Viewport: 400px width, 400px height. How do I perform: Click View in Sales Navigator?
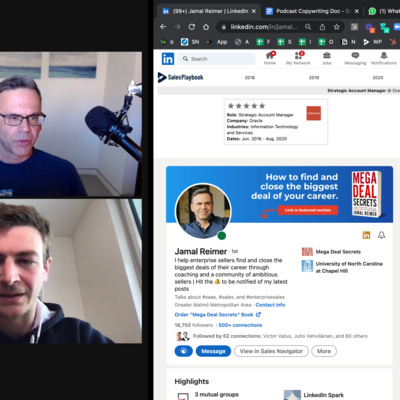(271, 351)
